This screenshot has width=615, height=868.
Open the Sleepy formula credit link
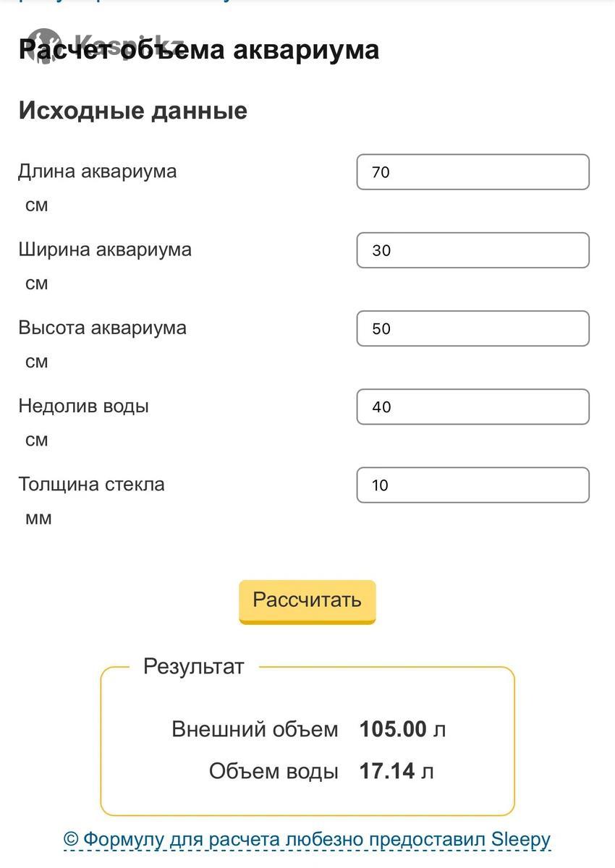307,839
